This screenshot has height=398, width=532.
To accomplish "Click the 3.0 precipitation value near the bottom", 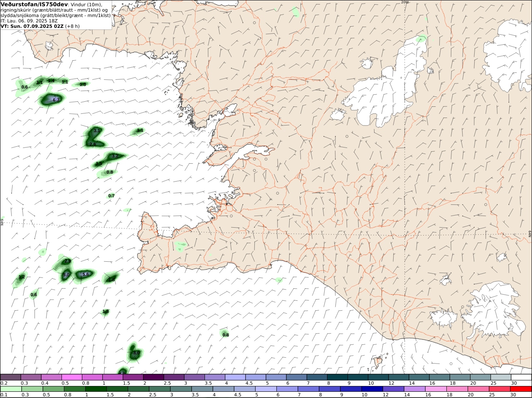I will [x=136, y=353].
